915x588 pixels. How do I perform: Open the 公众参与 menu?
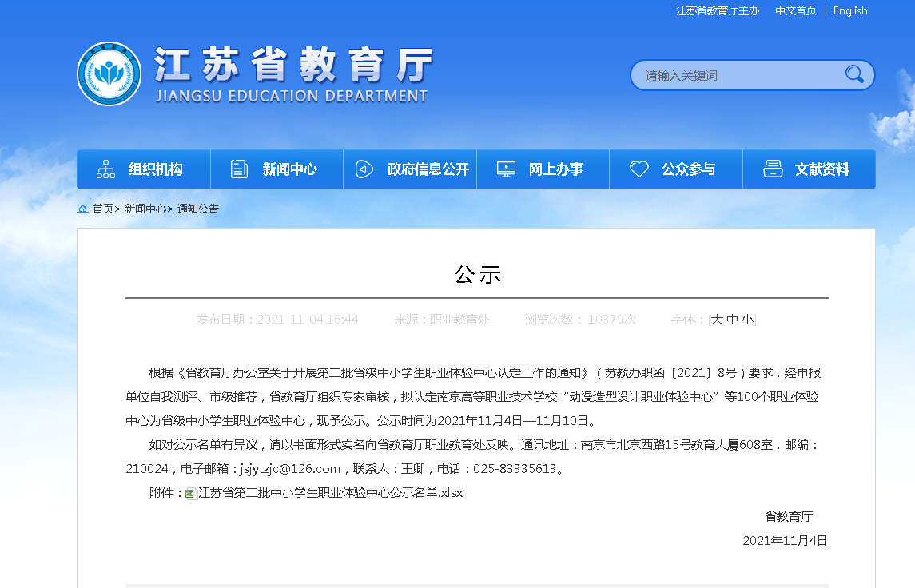pos(676,169)
